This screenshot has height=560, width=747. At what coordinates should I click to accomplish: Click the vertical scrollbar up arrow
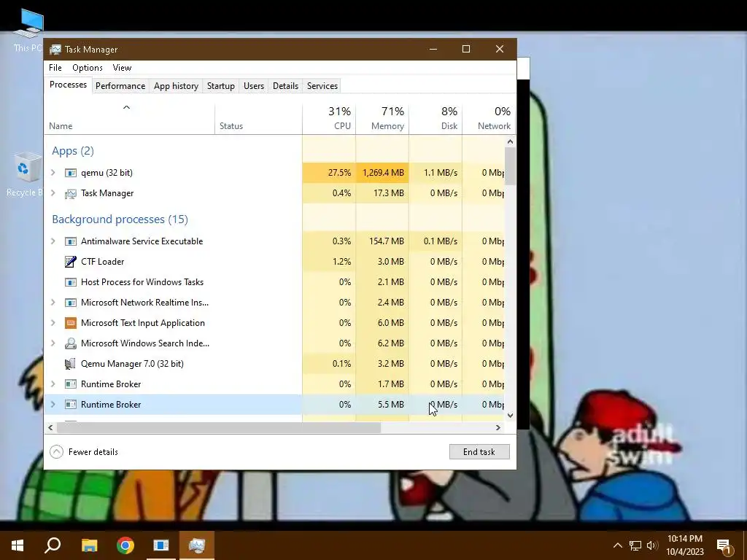click(x=510, y=141)
